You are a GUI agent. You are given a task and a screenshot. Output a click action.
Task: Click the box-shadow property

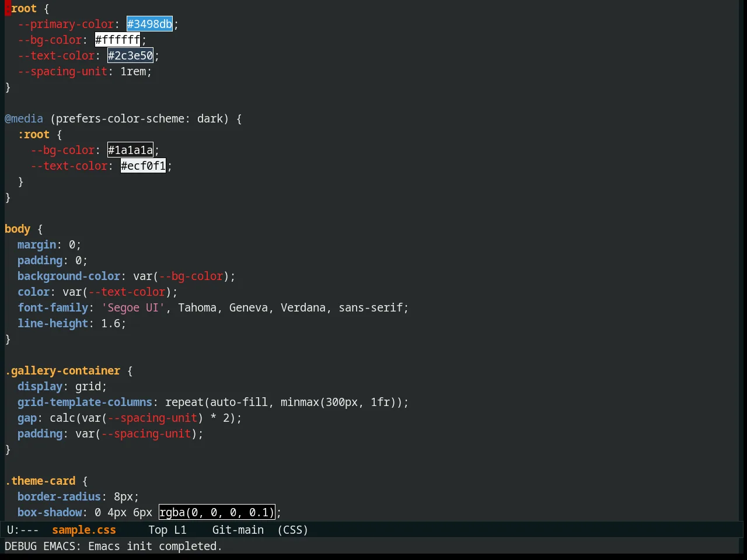[x=50, y=512]
